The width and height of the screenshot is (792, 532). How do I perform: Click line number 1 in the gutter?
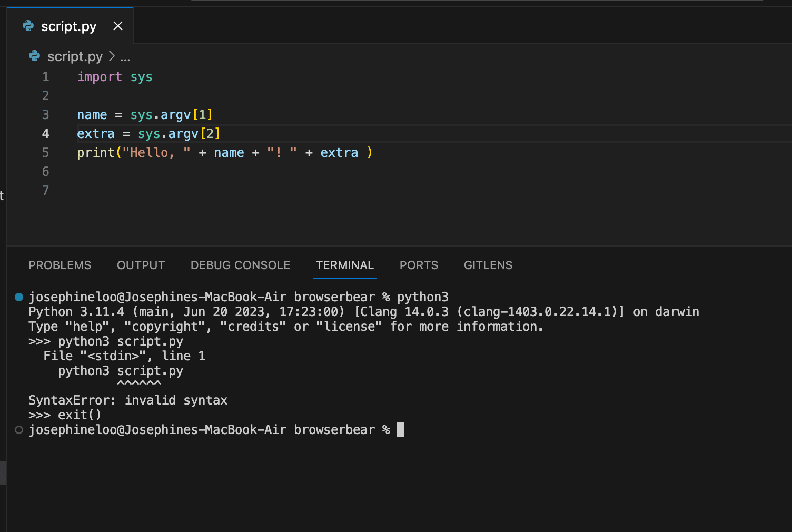[x=45, y=77]
